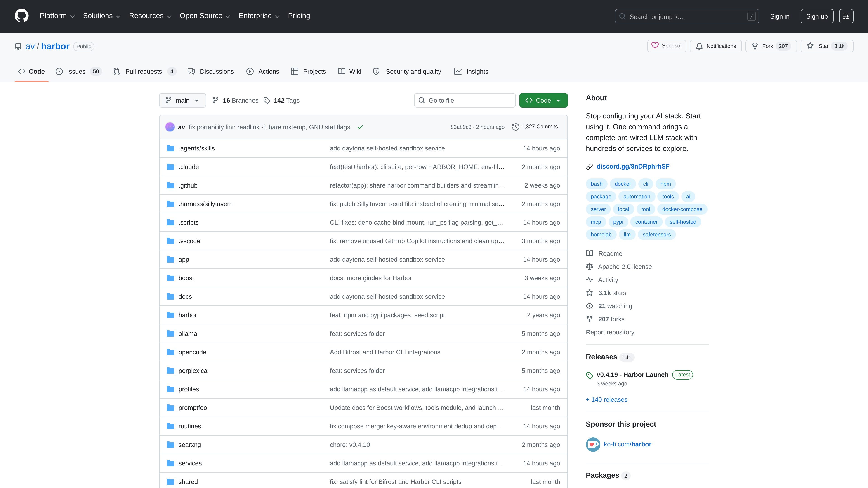The height and width of the screenshot is (488, 868).
Task: Select the safetensors topic tag
Action: pyautogui.click(x=656, y=235)
